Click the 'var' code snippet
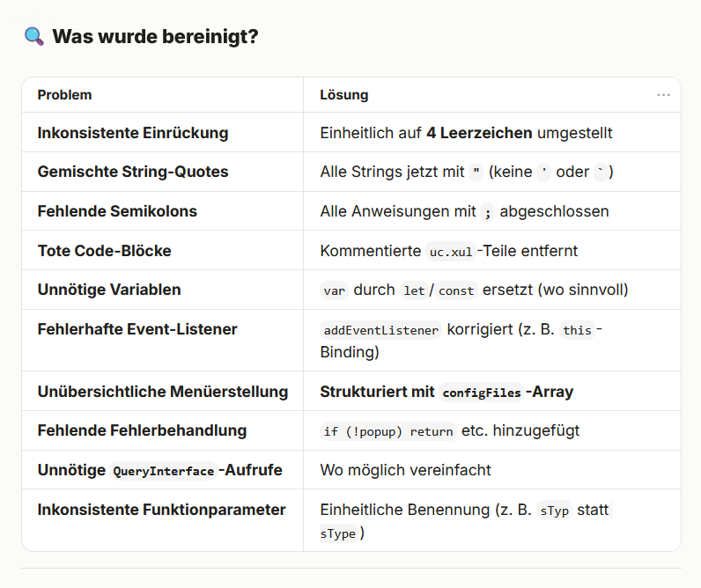The width and height of the screenshot is (701, 588). point(334,290)
